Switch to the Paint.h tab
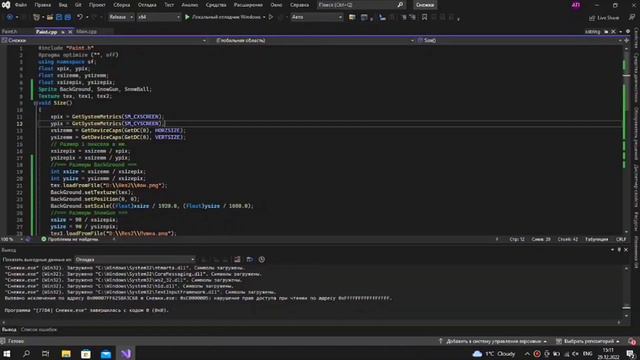Viewport: 640px width, 360px height. (x=9, y=31)
